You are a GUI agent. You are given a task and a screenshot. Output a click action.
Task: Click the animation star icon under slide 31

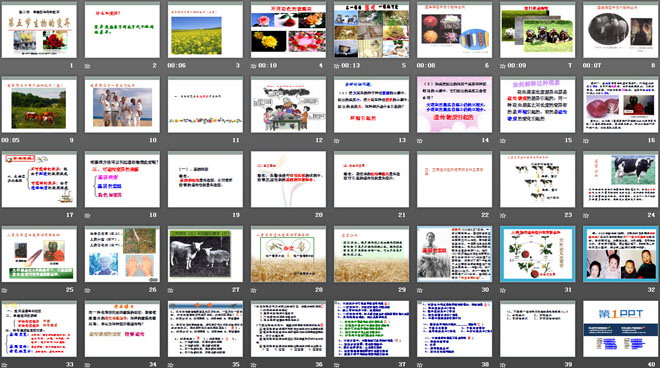(x=503, y=290)
